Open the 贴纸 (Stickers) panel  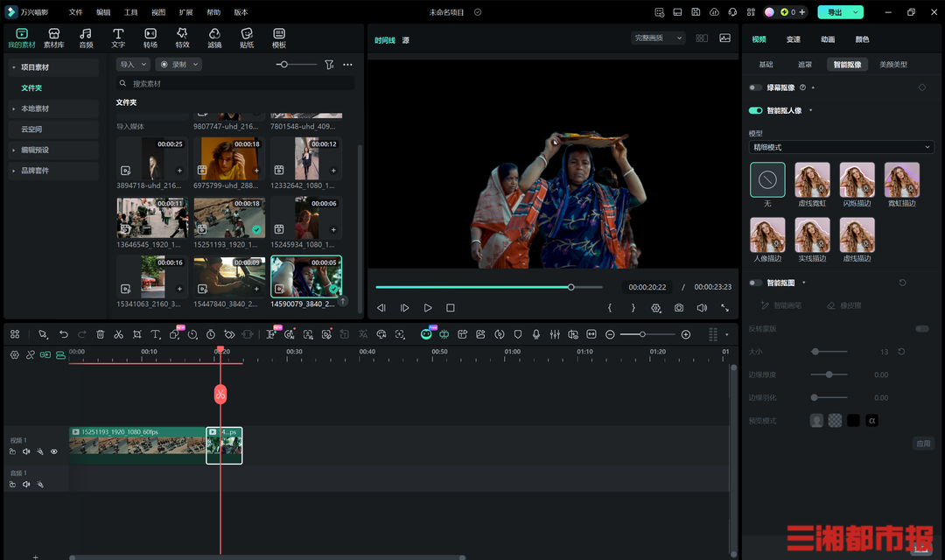click(x=247, y=38)
